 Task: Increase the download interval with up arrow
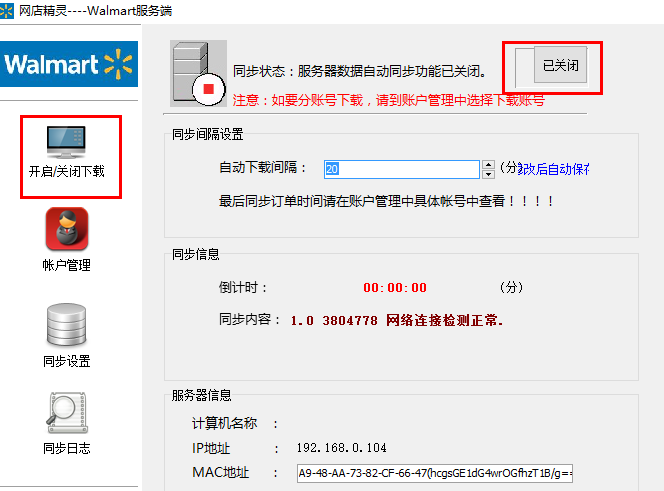(488, 165)
